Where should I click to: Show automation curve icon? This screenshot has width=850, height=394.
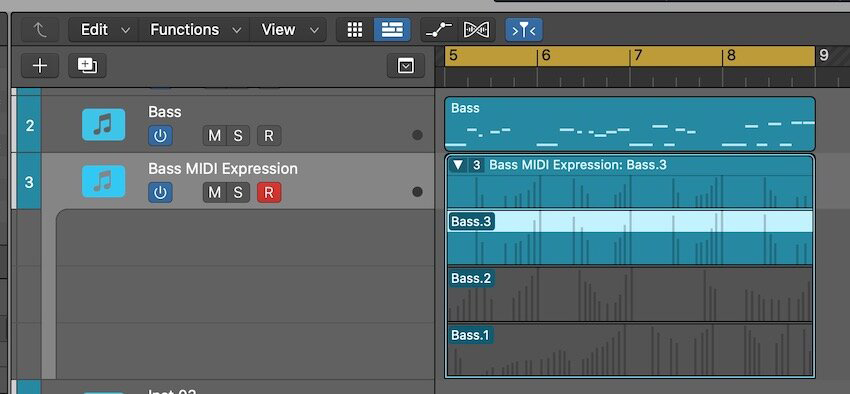[x=439, y=30]
